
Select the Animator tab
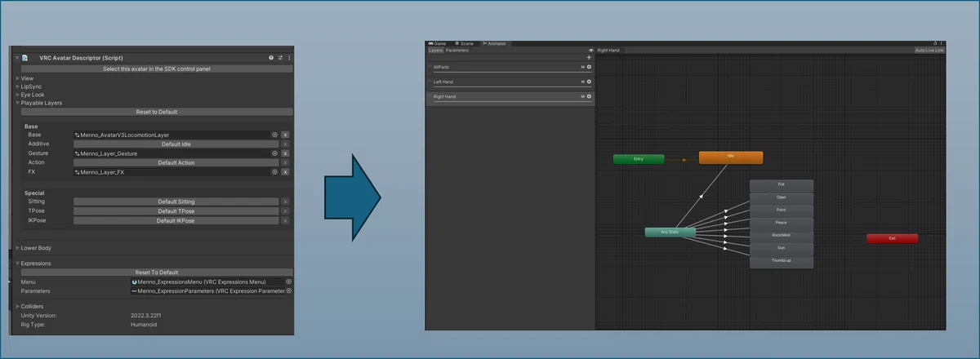(494, 43)
